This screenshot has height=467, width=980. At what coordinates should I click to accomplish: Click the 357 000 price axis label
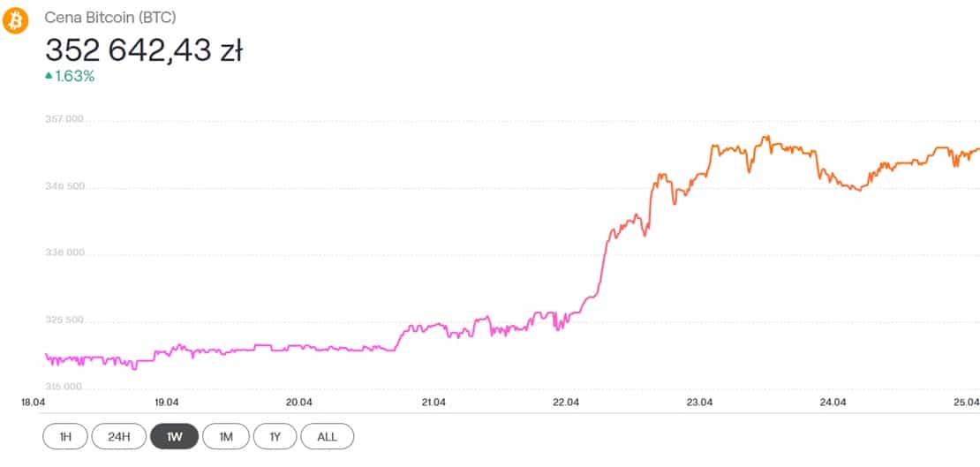click(65, 120)
